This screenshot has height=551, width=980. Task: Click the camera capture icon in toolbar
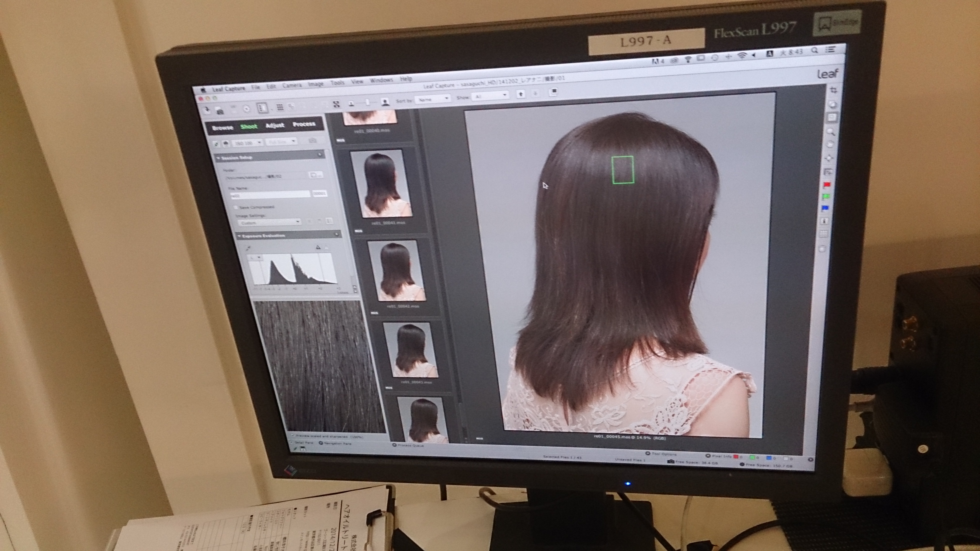tap(220, 111)
